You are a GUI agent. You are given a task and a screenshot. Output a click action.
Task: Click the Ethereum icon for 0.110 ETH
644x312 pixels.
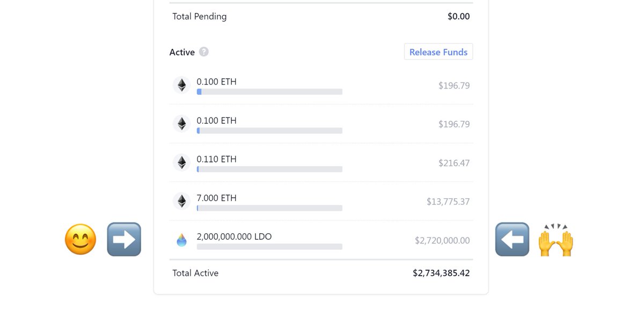(182, 162)
